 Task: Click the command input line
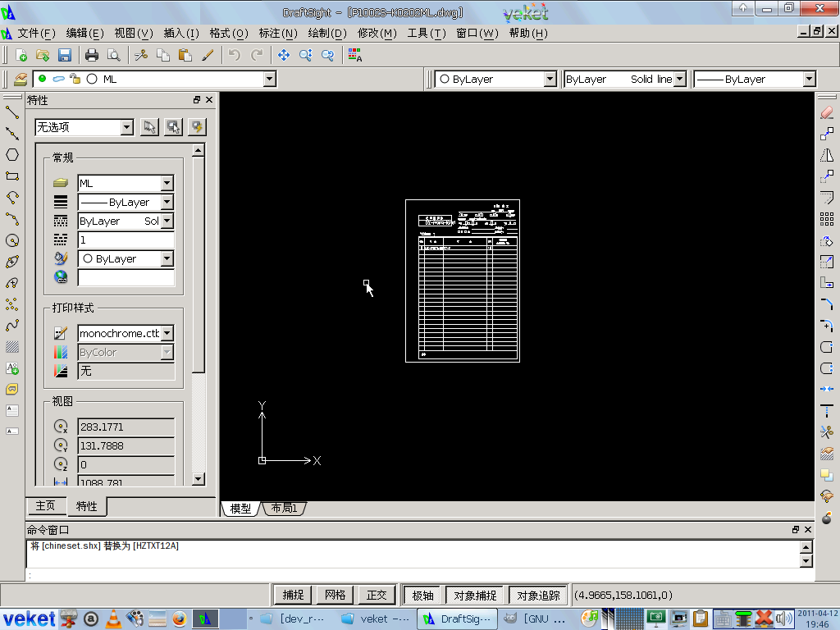point(420,575)
